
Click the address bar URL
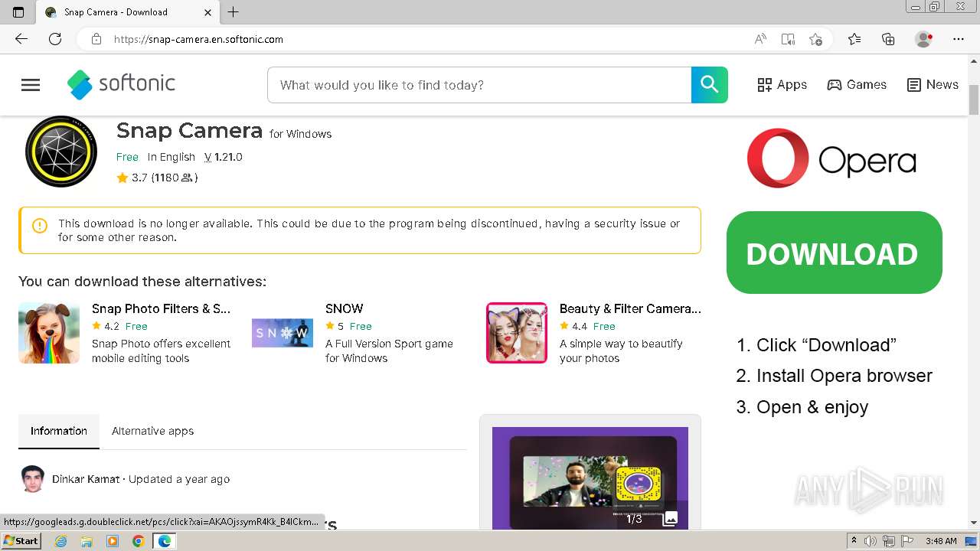pyautogui.click(x=198, y=39)
